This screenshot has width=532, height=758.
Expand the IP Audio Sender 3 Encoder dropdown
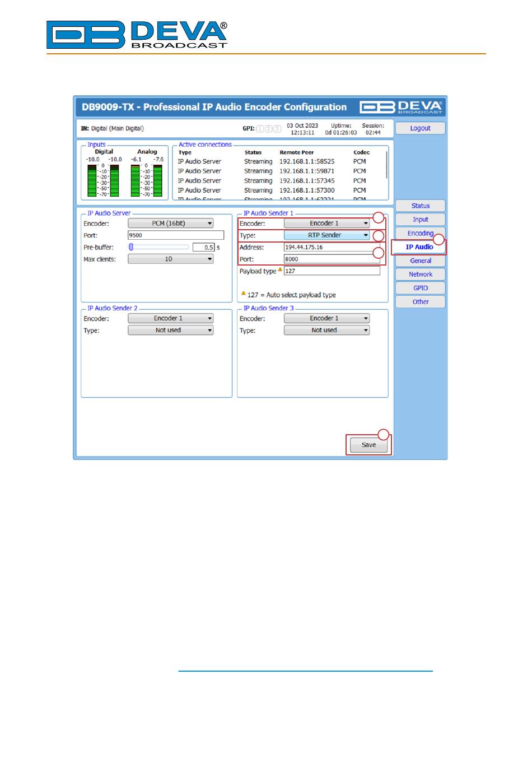pyautogui.click(x=327, y=318)
